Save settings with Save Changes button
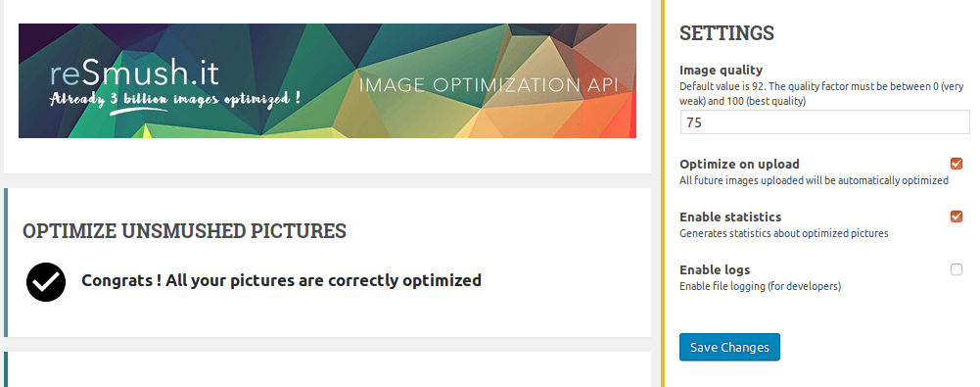The width and height of the screenshot is (980, 387). coord(729,347)
